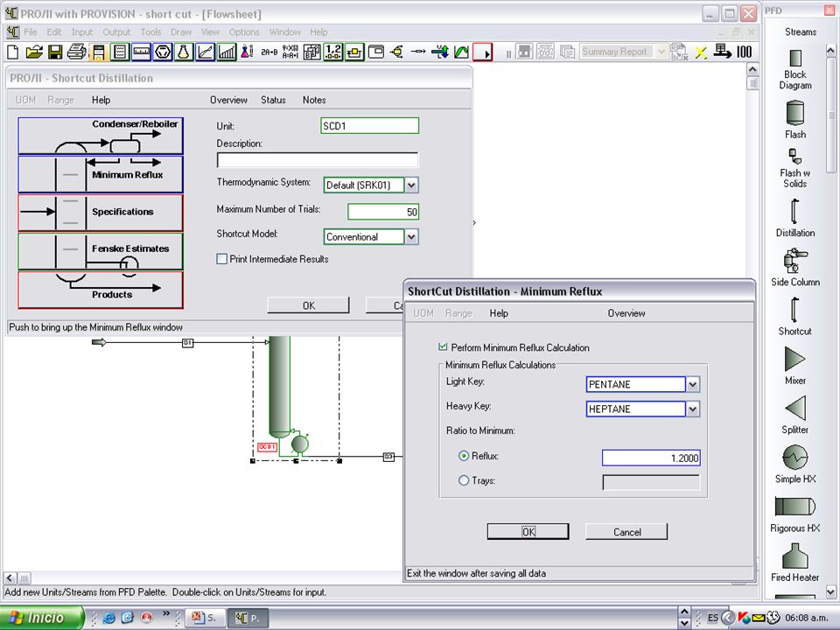
Task: Open the Fenske Estimates section button
Action: tap(101, 251)
